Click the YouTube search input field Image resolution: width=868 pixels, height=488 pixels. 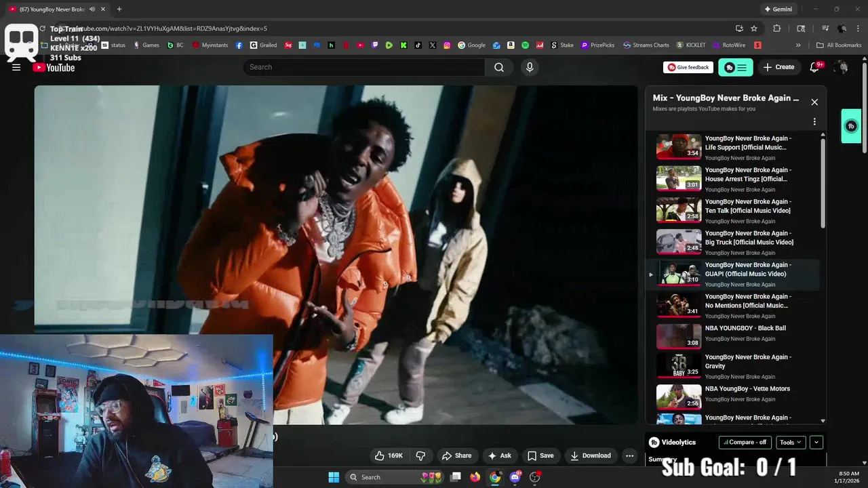pos(364,67)
